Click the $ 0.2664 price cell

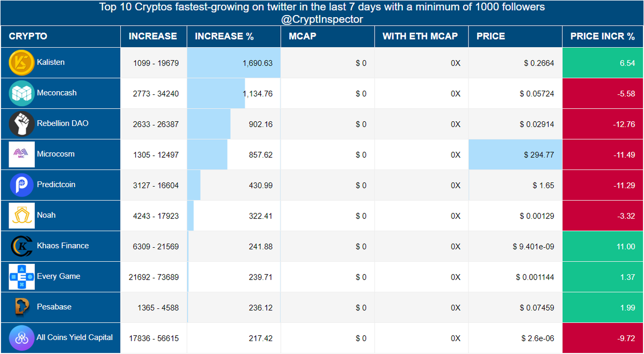tap(515, 63)
